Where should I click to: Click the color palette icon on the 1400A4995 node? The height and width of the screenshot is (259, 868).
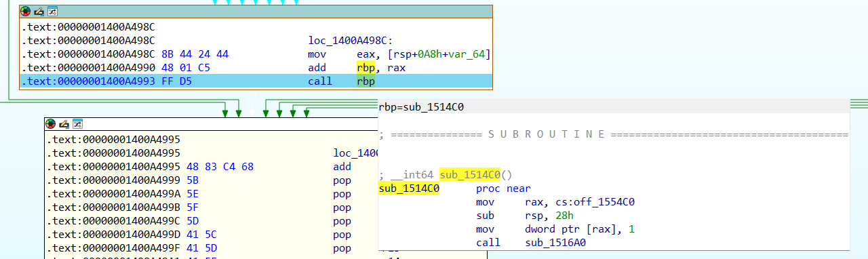tap(51, 124)
